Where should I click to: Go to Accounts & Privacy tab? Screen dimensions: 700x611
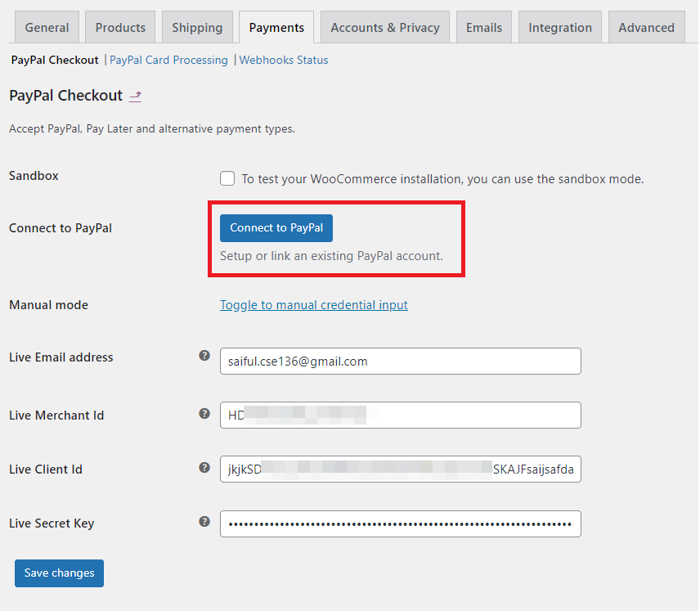pyautogui.click(x=385, y=27)
